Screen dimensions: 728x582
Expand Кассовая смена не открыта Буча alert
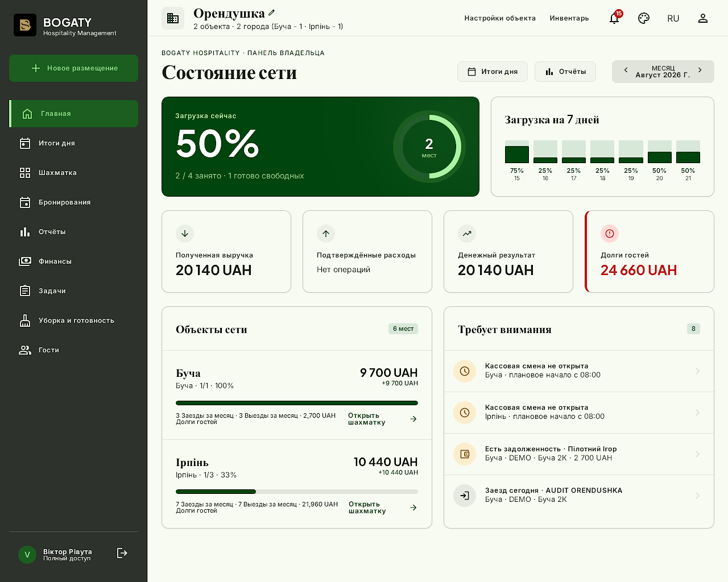tap(579, 371)
